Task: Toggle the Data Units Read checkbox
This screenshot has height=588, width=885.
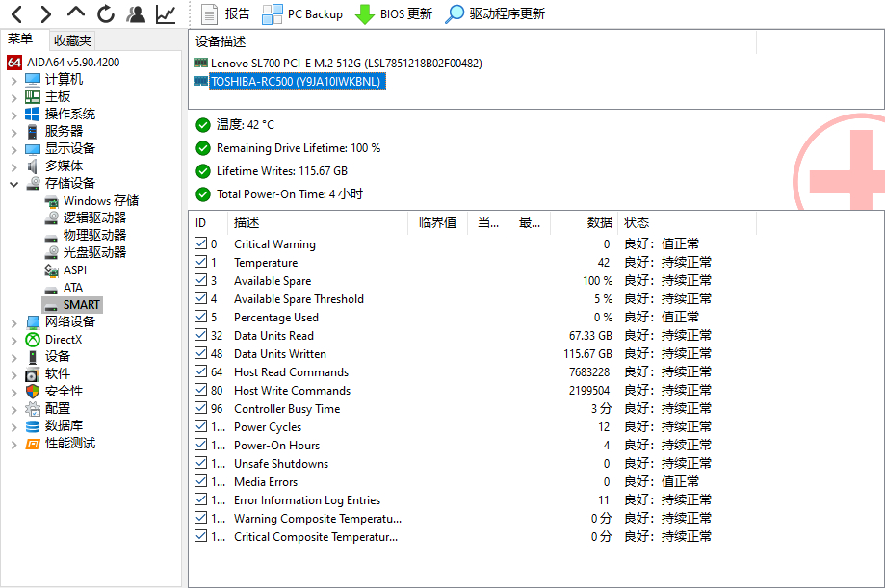Action: 200,335
